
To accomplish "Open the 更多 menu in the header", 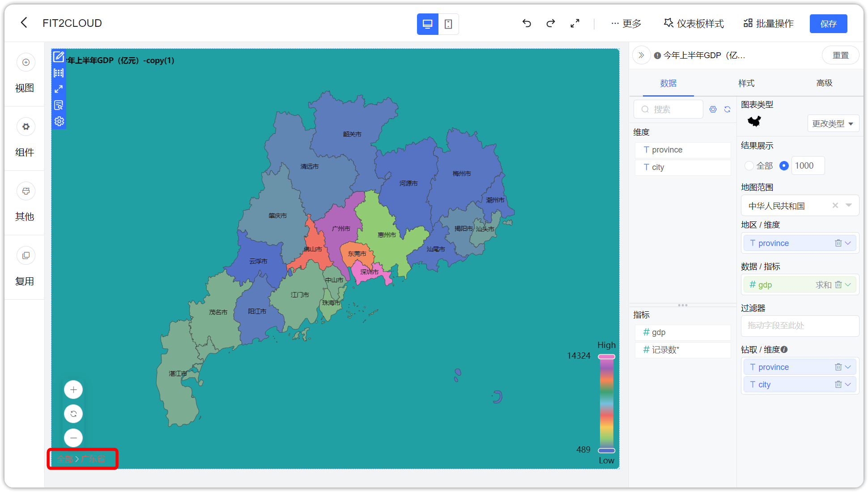I will point(626,23).
